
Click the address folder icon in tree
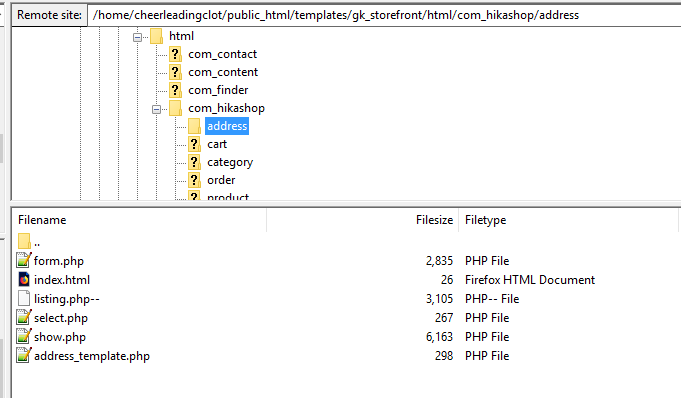click(x=194, y=126)
